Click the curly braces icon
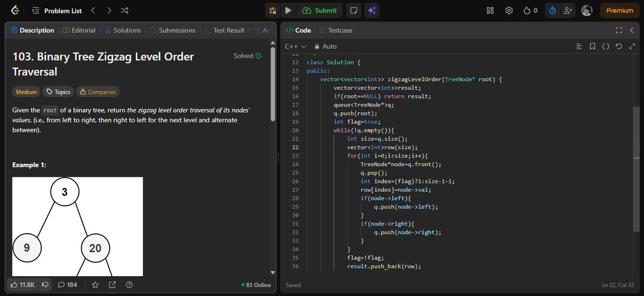This screenshot has width=644, height=296. coord(605,47)
